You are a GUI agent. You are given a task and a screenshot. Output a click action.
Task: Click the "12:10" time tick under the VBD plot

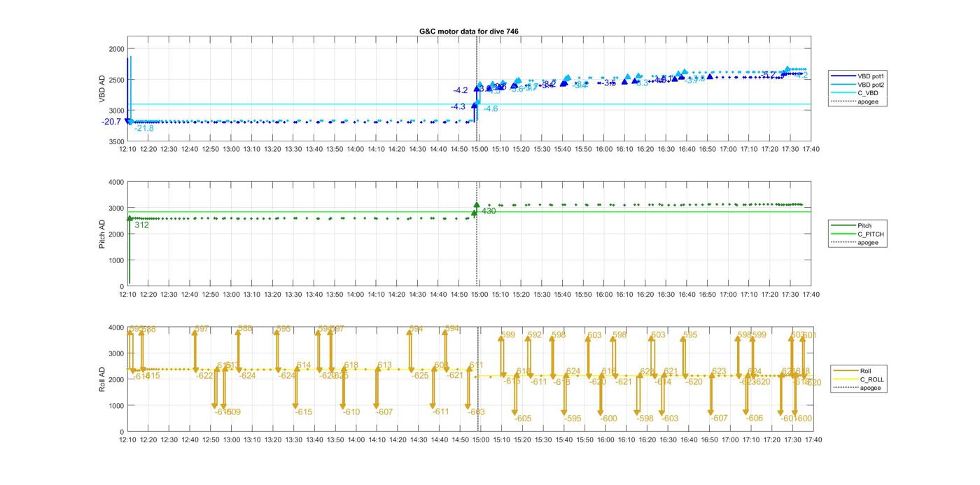click(127, 149)
